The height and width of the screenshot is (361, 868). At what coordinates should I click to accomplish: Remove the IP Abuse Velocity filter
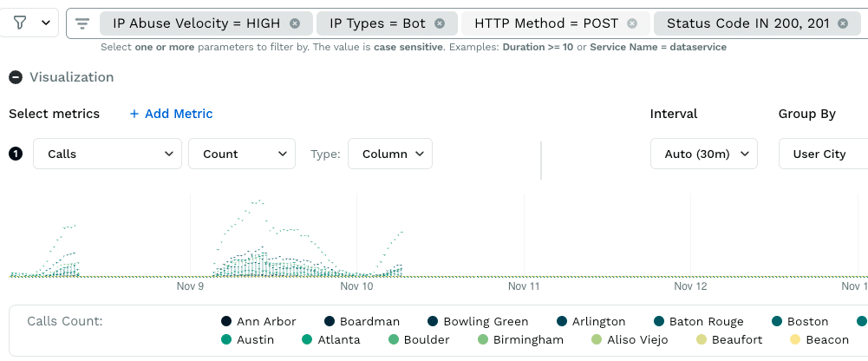tap(295, 23)
